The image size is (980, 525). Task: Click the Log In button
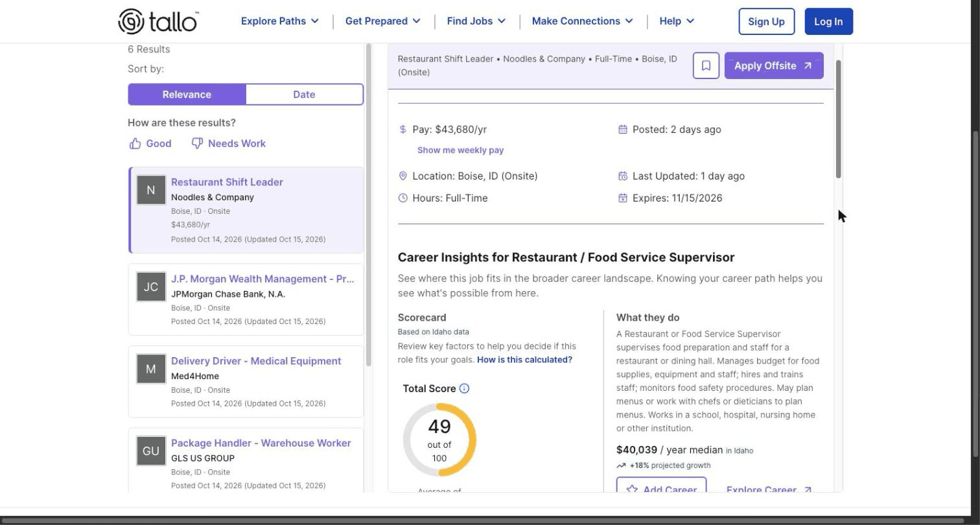pos(828,21)
